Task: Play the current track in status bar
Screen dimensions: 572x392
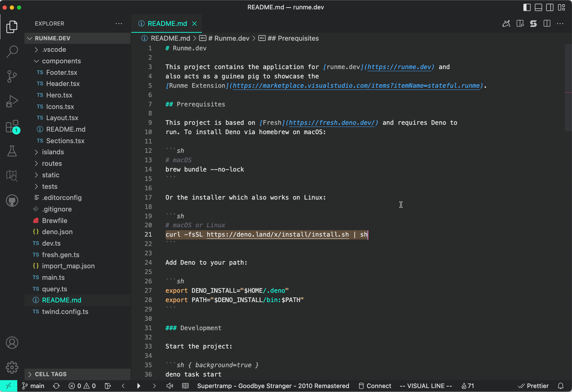Action: [139, 386]
